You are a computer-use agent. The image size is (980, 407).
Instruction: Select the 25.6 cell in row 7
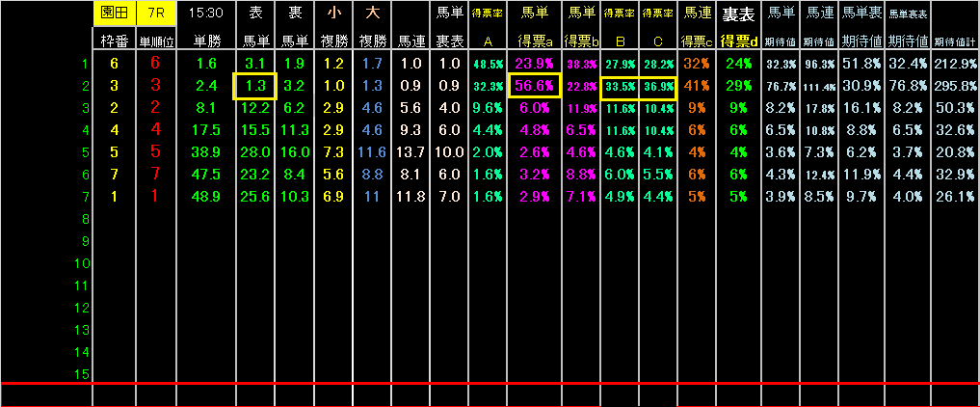(x=256, y=197)
